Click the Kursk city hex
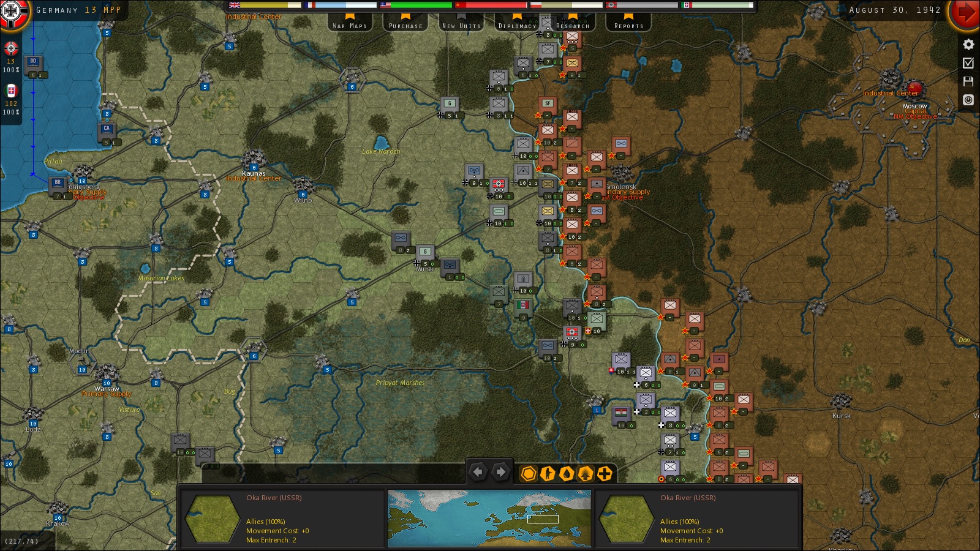This screenshot has height=551, width=980. [842, 402]
